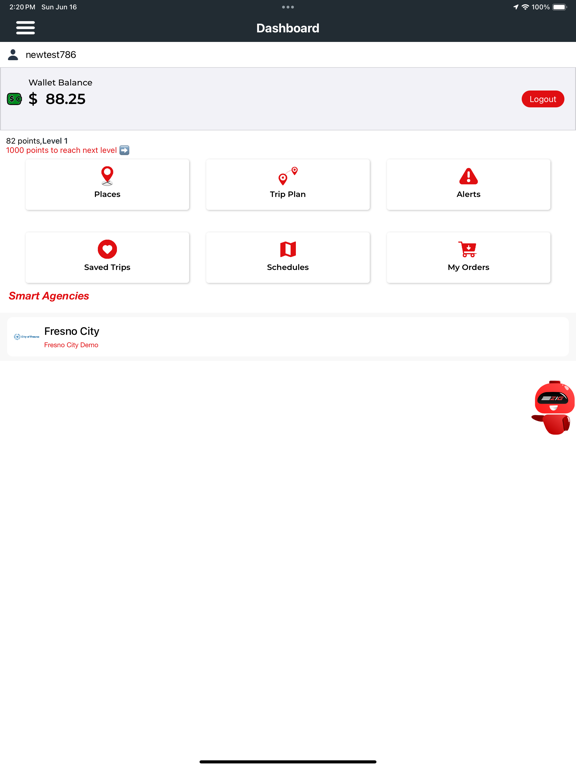This screenshot has height=768, width=576.
Task: Tap the location services arrow icon
Action: click(516, 7)
